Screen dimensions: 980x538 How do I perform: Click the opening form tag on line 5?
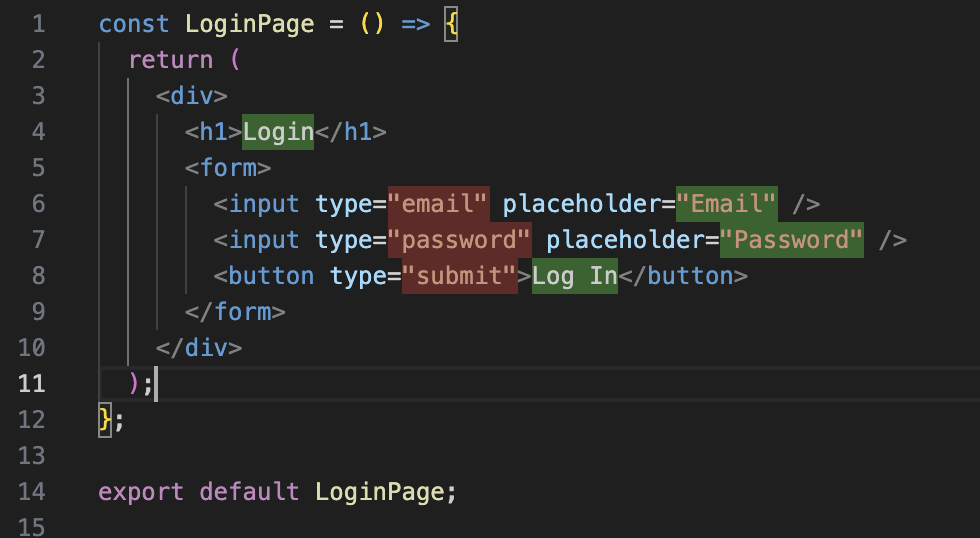click(x=228, y=168)
